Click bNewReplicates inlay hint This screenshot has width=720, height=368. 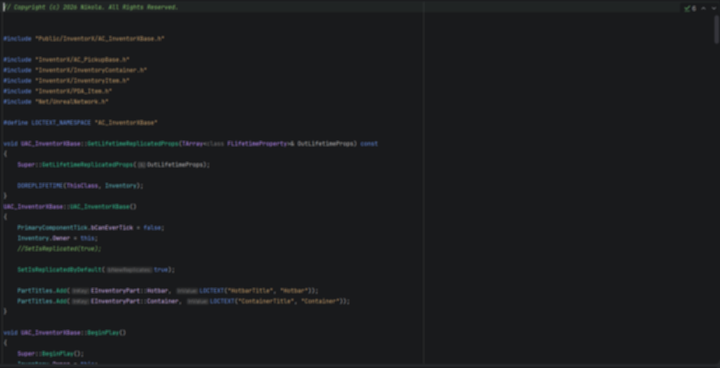point(129,270)
